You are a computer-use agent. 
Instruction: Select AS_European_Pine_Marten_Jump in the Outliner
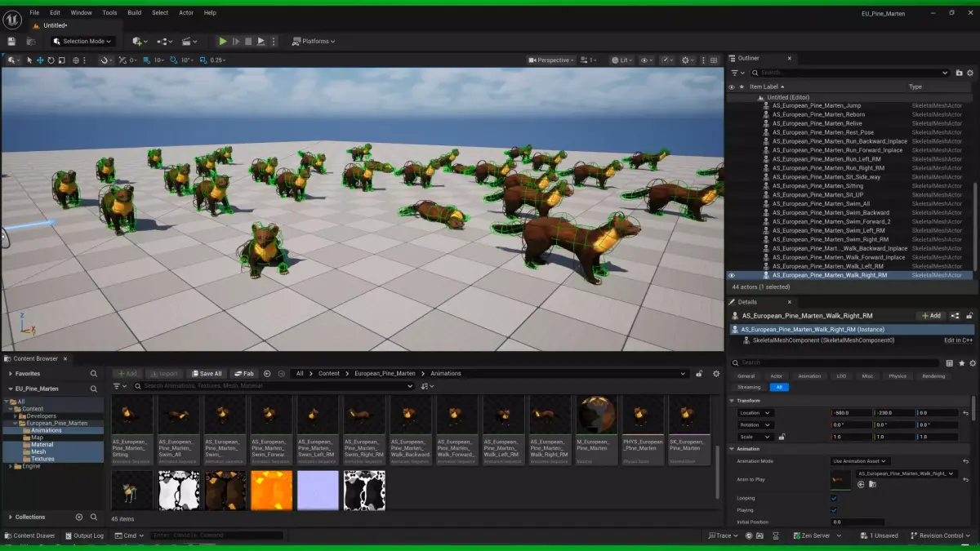pos(817,105)
